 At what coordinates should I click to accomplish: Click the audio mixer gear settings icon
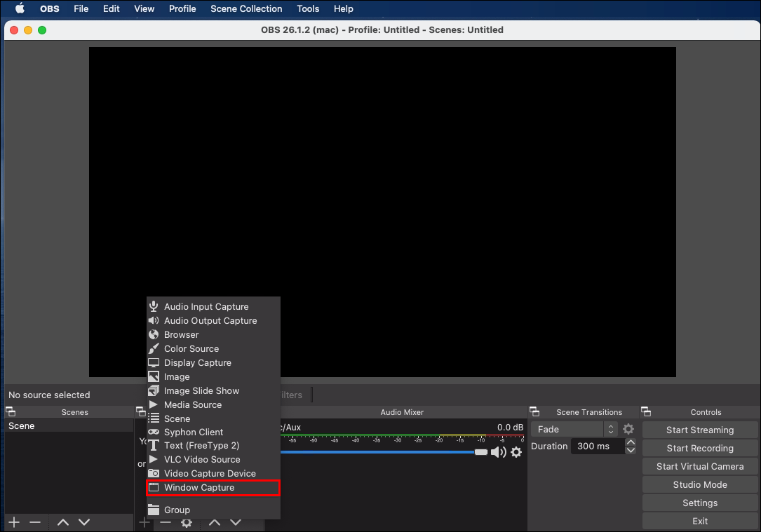click(516, 452)
